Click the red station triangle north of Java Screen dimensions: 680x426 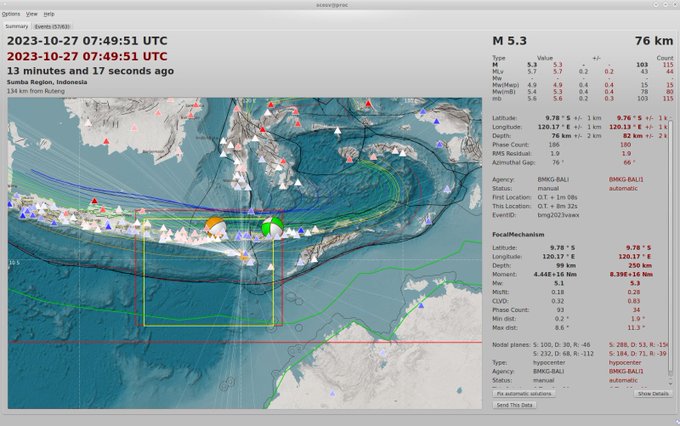pos(94,201)
